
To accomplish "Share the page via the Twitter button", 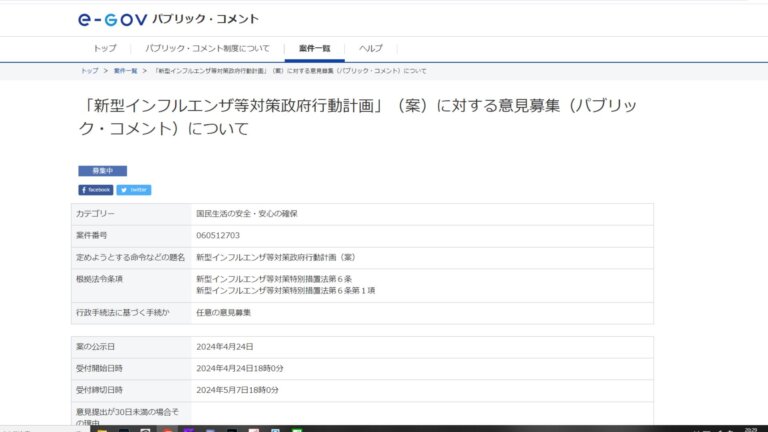I will point(134,189).
